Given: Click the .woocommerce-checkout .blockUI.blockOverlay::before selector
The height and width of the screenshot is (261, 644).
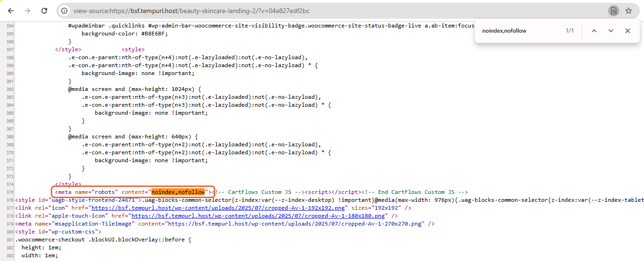Looking at the screenshot, I should 103,240.
